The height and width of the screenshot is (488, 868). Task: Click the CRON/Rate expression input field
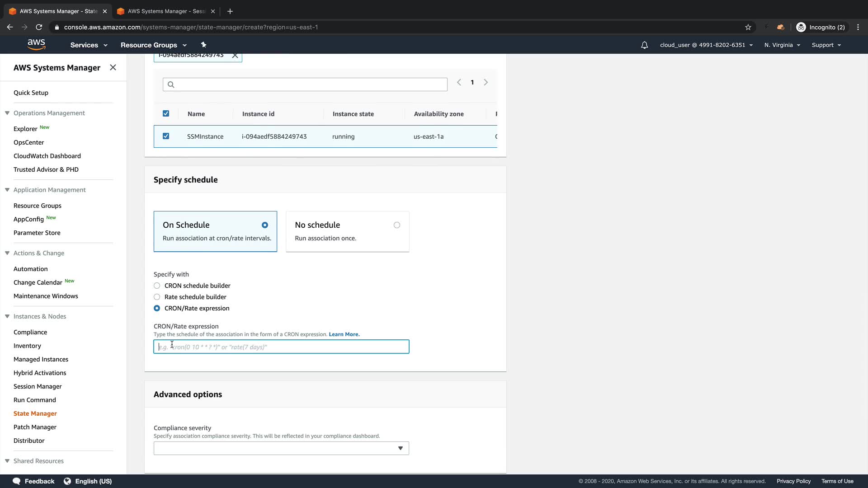[281, 347]
